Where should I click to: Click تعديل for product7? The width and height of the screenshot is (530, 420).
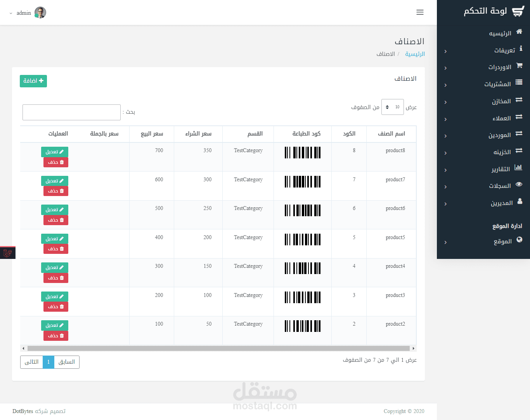tap(55, 181)
